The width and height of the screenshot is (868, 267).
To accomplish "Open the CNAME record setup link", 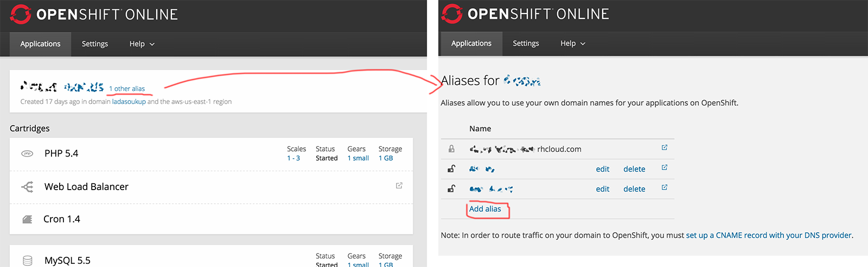I will tap(769, 235).
